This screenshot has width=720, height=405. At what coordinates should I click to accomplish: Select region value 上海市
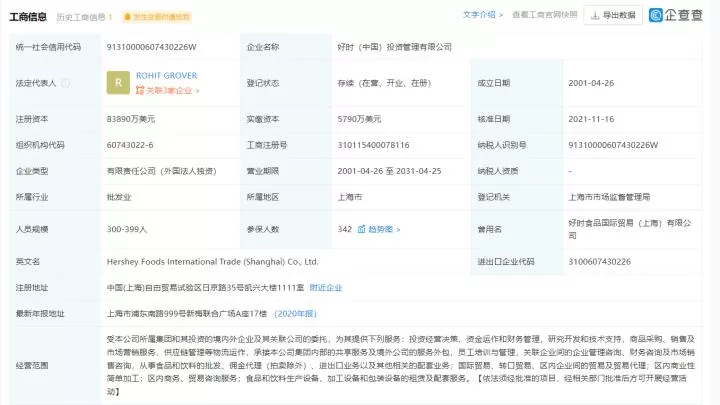tap(350, 197)
